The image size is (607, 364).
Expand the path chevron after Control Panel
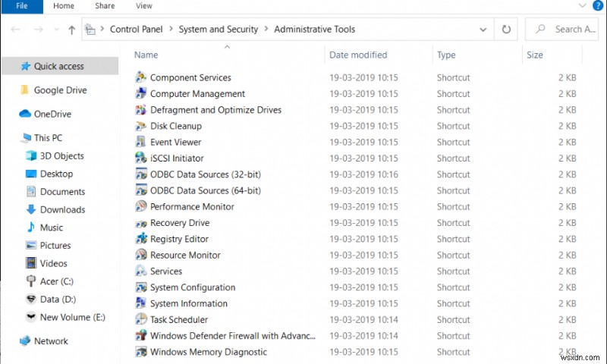(171, 30)
